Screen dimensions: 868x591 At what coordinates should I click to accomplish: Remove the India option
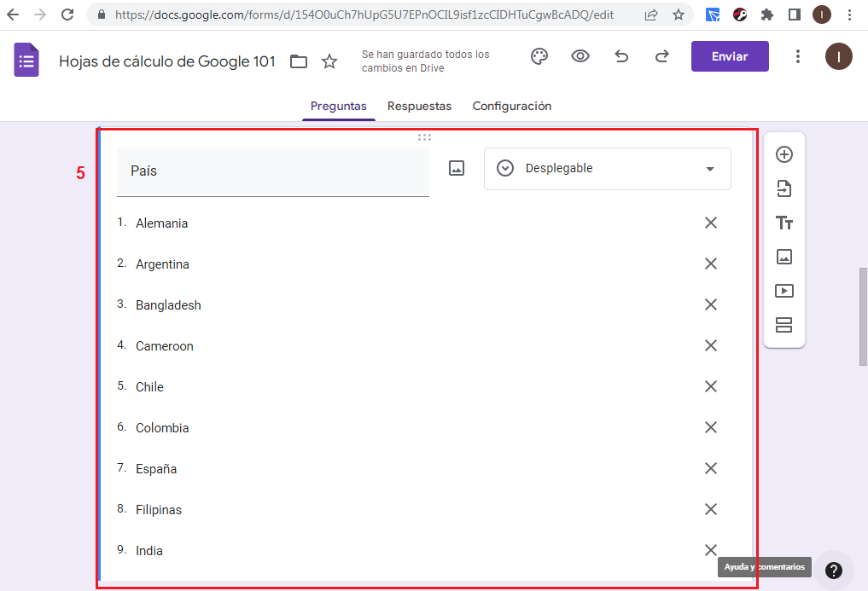tap(711, 550)
